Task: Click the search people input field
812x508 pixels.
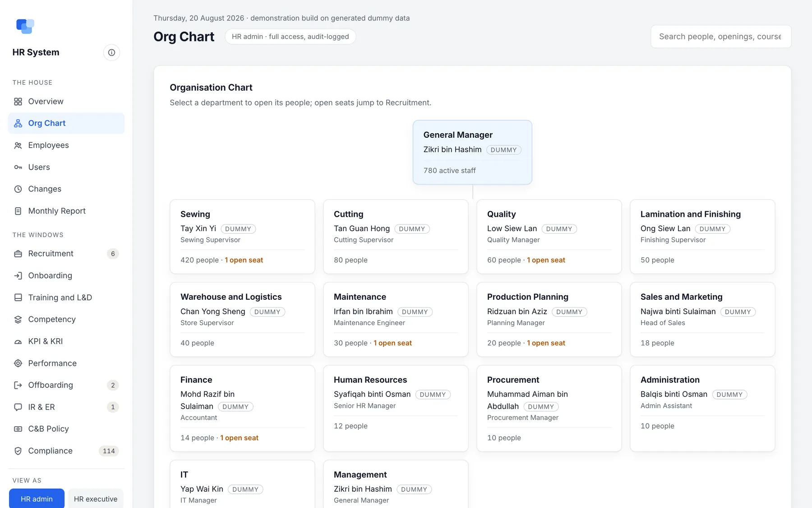Action: click(x=721, y=37)
